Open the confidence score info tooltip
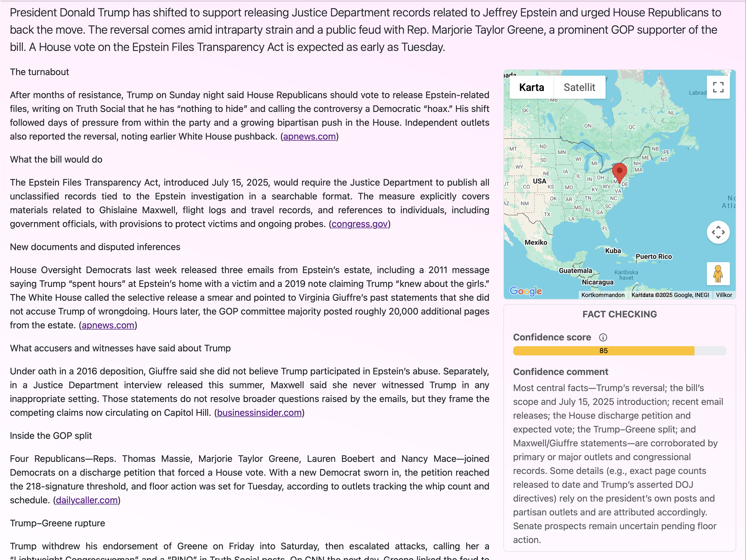This screenshot has height=560, width=746. coord(603,337)
